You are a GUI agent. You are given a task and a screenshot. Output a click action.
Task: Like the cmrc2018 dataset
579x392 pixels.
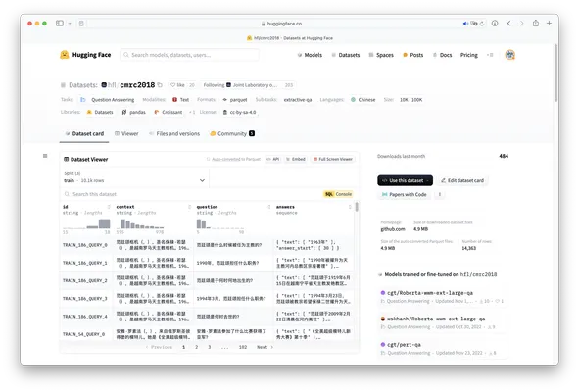click(x=177, y=85)
